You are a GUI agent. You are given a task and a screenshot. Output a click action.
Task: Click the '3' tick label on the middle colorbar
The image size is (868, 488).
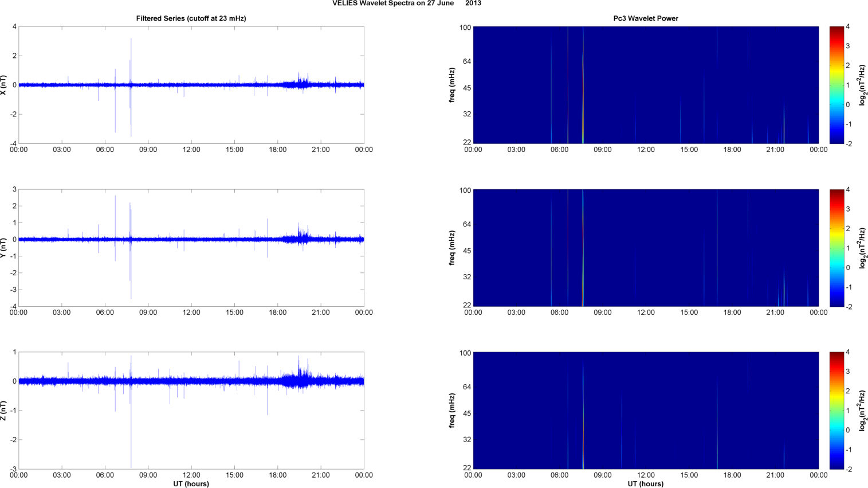pos(848,209)
